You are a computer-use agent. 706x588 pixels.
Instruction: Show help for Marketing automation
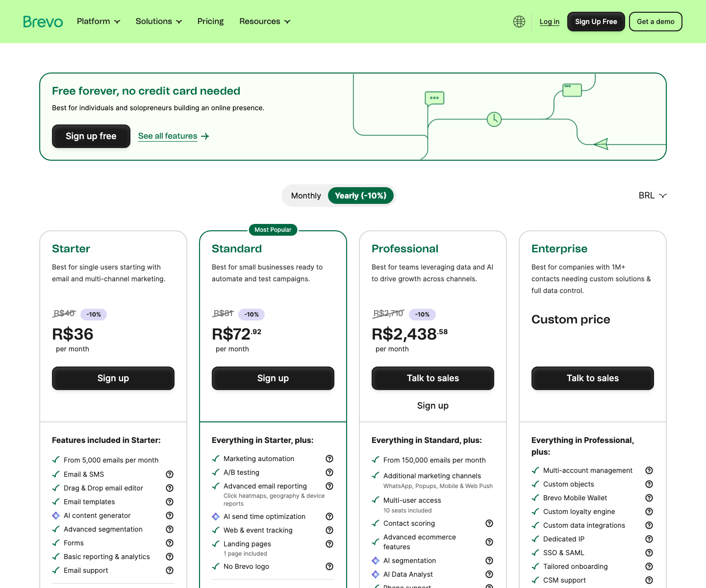tap(329, 459)
